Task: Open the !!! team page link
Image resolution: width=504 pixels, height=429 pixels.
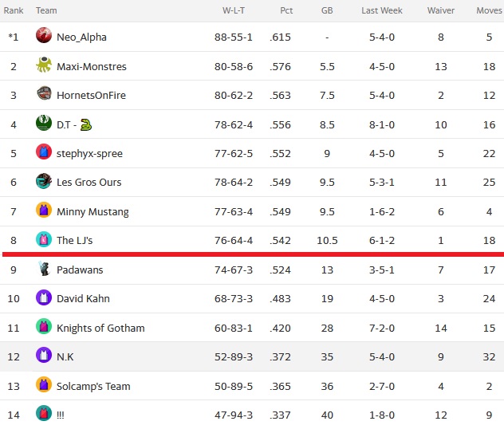Action: 61,415
